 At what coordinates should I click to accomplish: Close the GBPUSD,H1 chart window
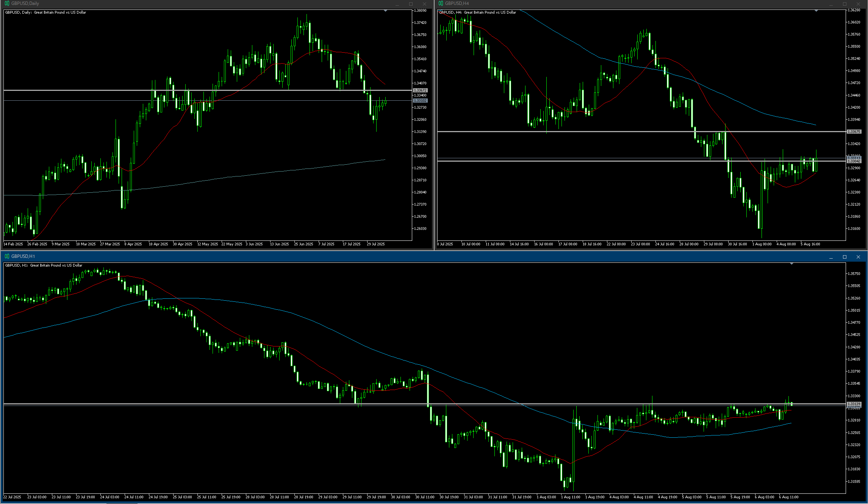click(x=858, y=257)
